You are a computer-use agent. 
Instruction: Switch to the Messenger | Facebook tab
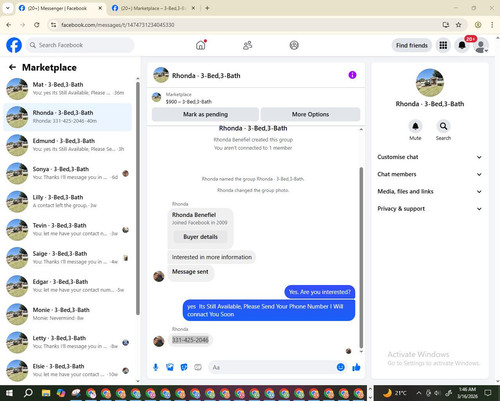click(x=60, y=8)
